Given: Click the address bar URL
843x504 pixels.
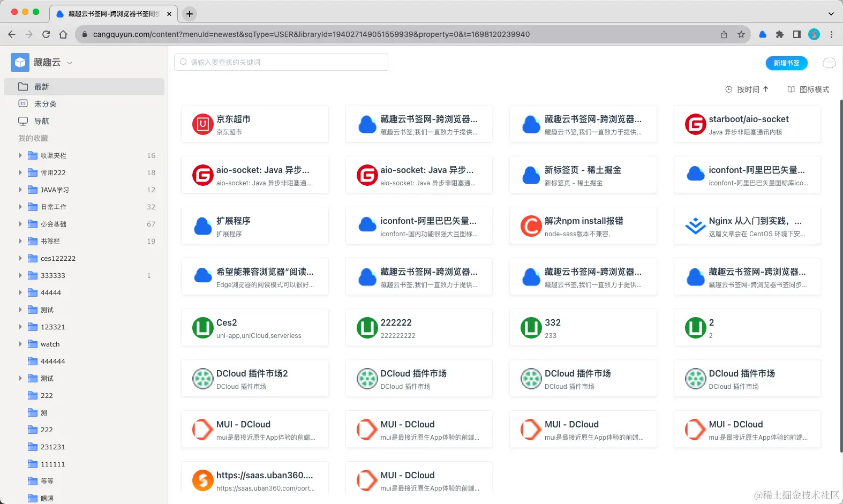Looking at the screenshot, I should 311,34.
